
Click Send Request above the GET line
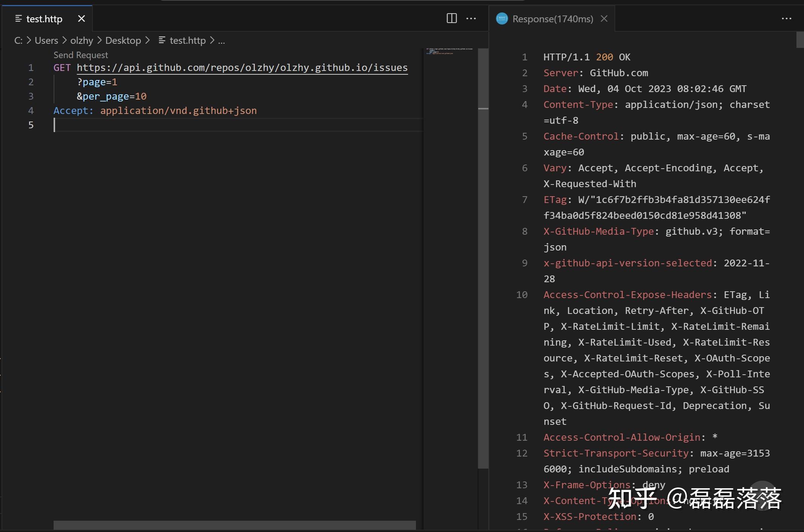coord(81,55)
